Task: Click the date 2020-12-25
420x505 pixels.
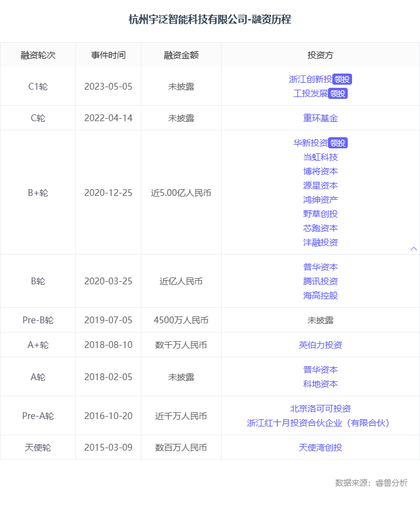Action: (x=108, y=193)
